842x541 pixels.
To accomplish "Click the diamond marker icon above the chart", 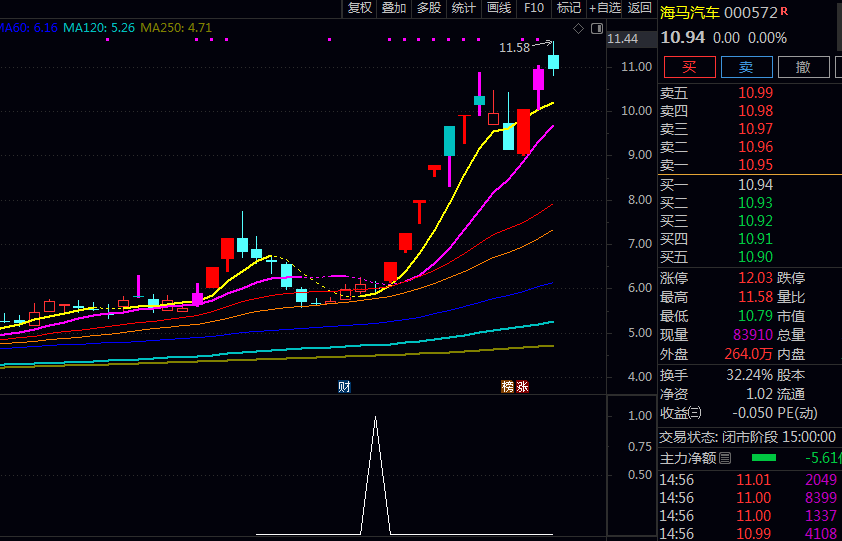I will pos(578,29).
